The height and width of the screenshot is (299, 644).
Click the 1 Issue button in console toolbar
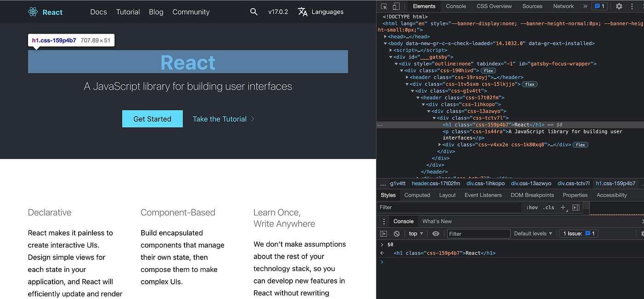point(579,234)
